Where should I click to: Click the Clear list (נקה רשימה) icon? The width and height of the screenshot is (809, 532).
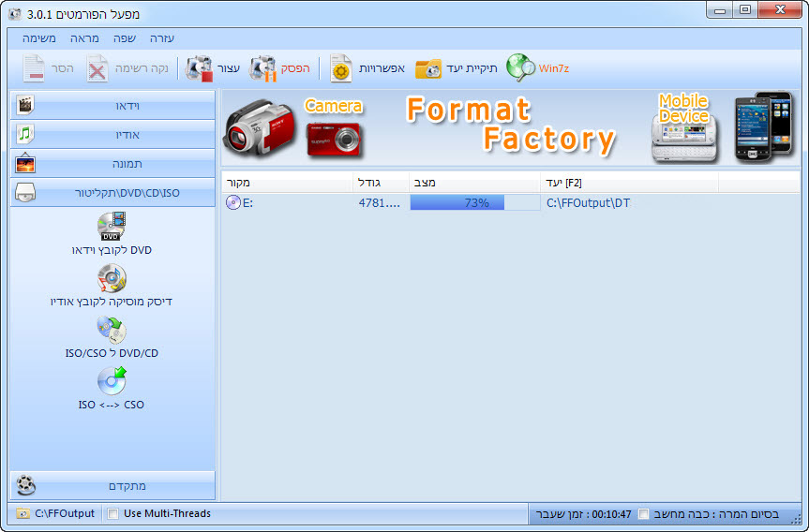[x=97, y=68]
